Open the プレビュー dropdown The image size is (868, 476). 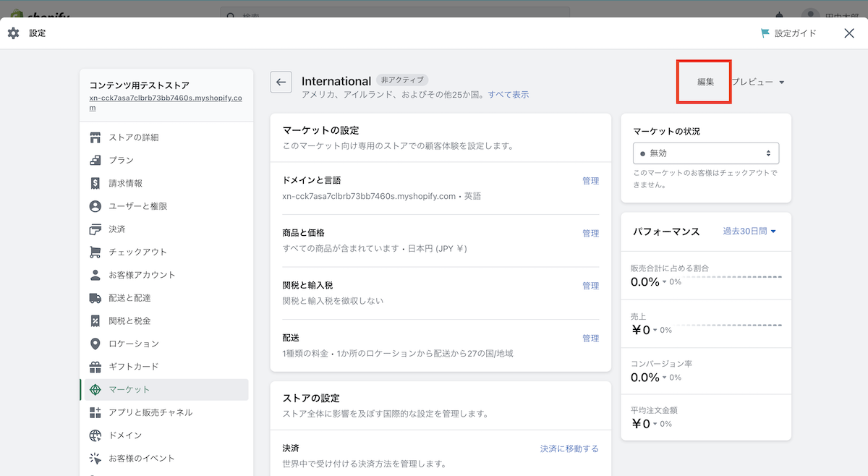[757, 82]
